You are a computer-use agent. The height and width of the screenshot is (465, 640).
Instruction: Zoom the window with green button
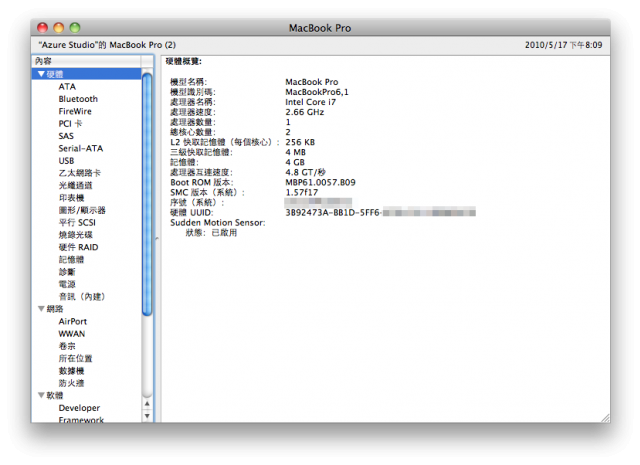tap(75, 27)
